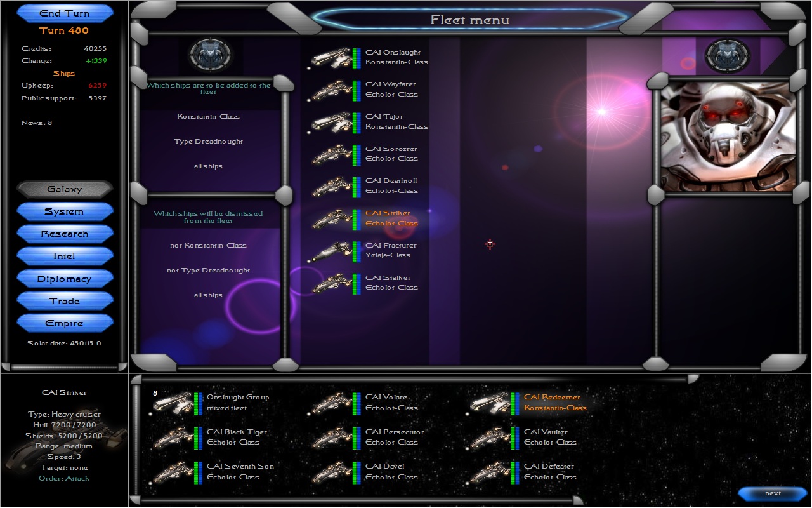Dismiss ships that are not Type Dreadnought
Screen dimensions: 812x508
[x=208, y=271]
